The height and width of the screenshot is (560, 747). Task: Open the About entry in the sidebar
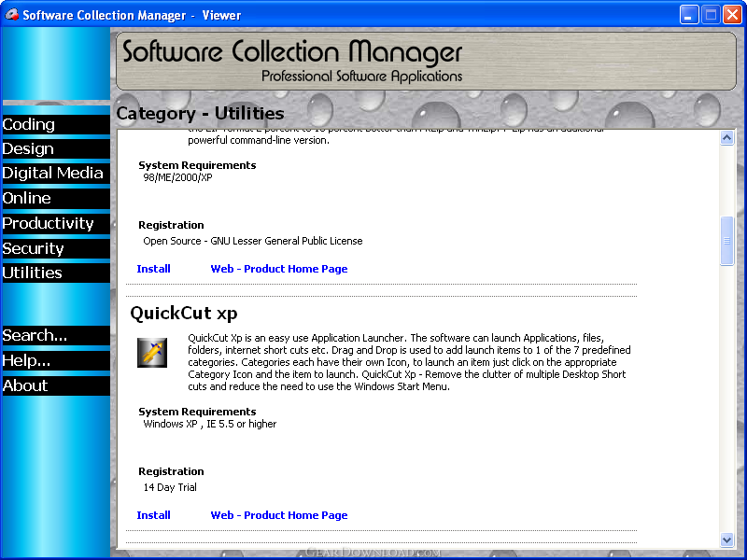tap(56, 385)
